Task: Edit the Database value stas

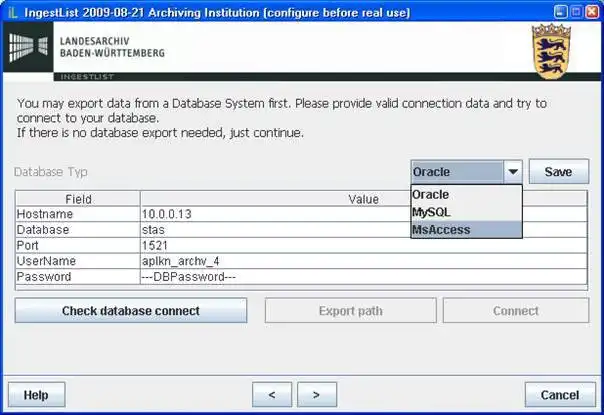Action: click(x=364, y=230)
